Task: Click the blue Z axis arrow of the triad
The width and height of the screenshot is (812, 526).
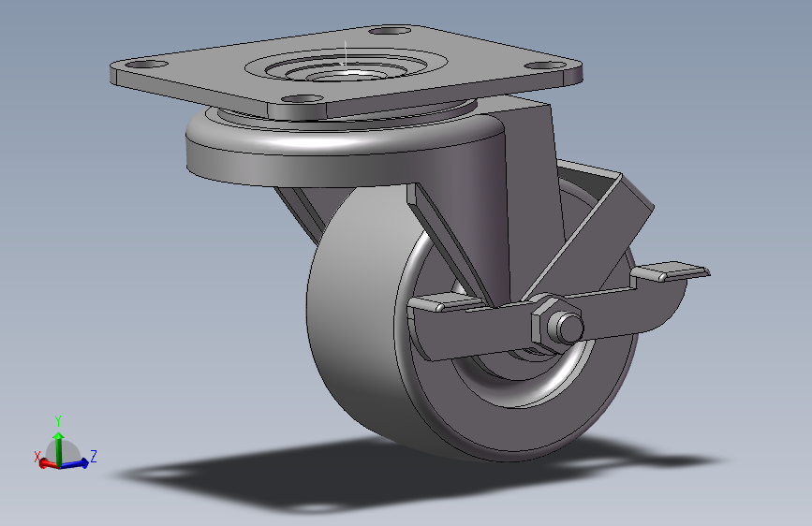Action: pyautogui.click(x=74, y=463)
